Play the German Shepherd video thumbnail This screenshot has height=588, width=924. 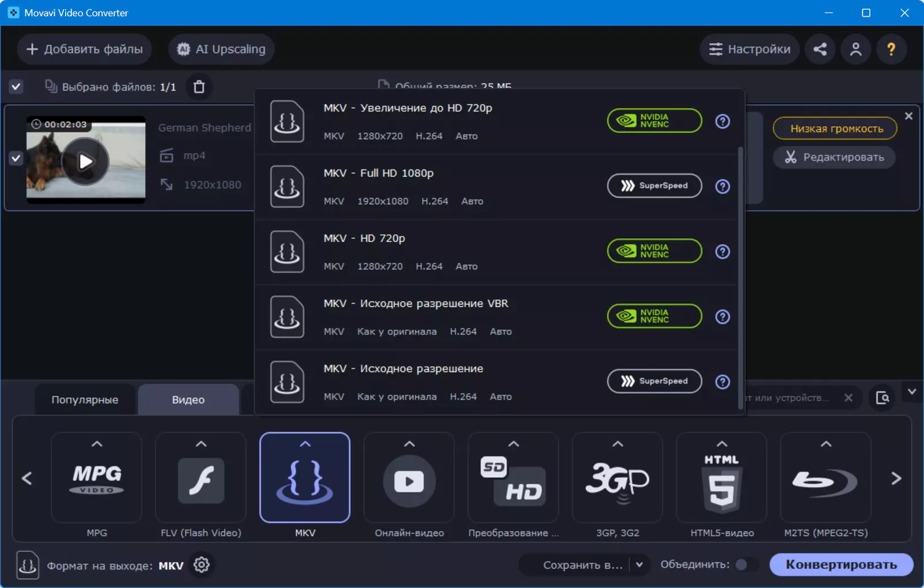point(86,161)
